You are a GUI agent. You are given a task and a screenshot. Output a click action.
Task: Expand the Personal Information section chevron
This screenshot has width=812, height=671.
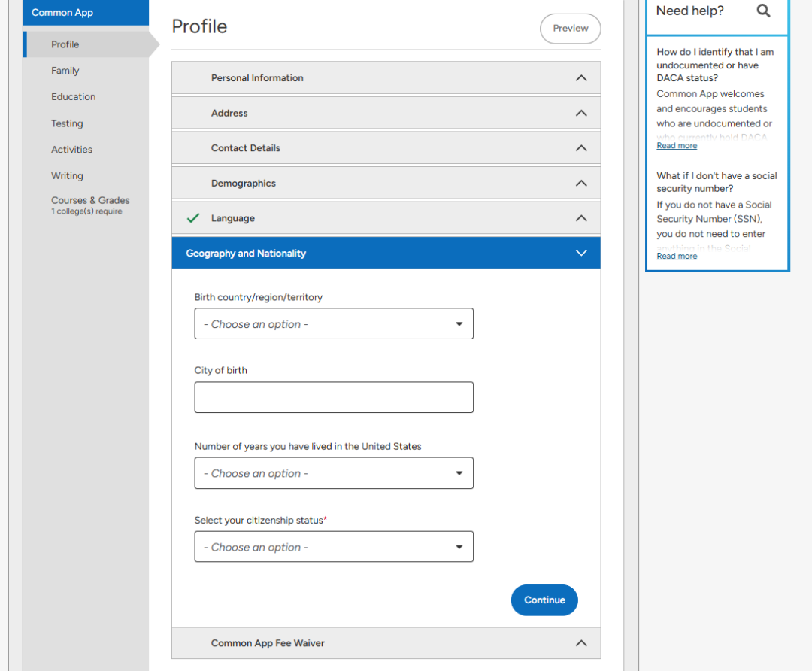pos(581,78)
